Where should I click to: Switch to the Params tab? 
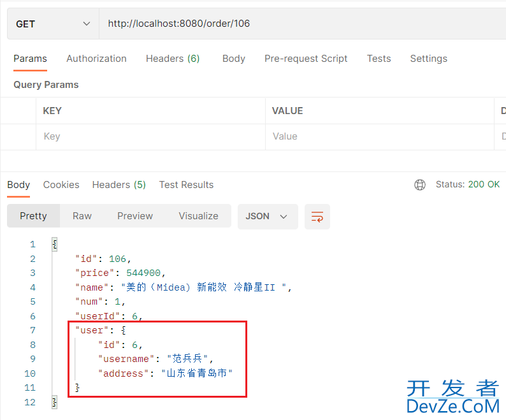[31, 59]
